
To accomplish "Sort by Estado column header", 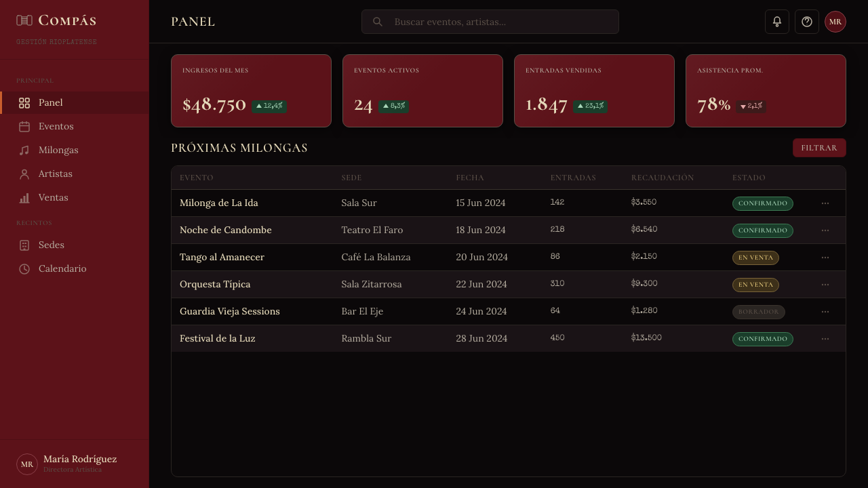I will [x=749, y=178].
